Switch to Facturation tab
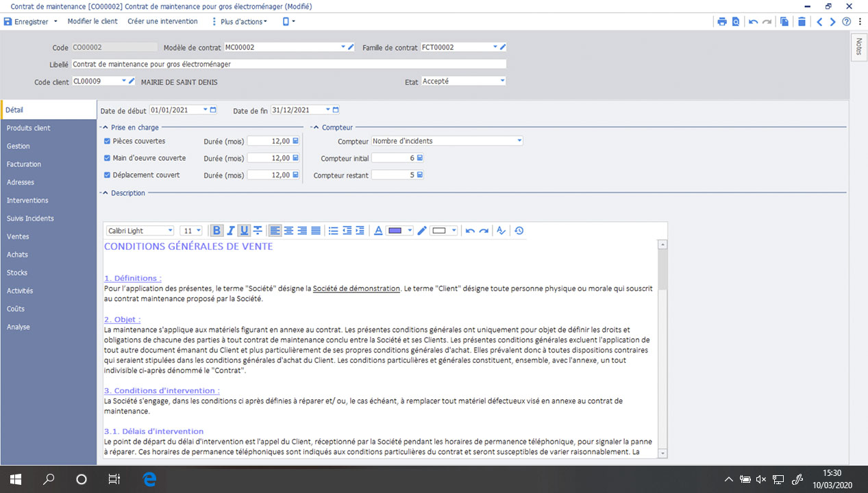Image resolution: width=868 pixels, height=493 pixels. [x=48, y=164]
